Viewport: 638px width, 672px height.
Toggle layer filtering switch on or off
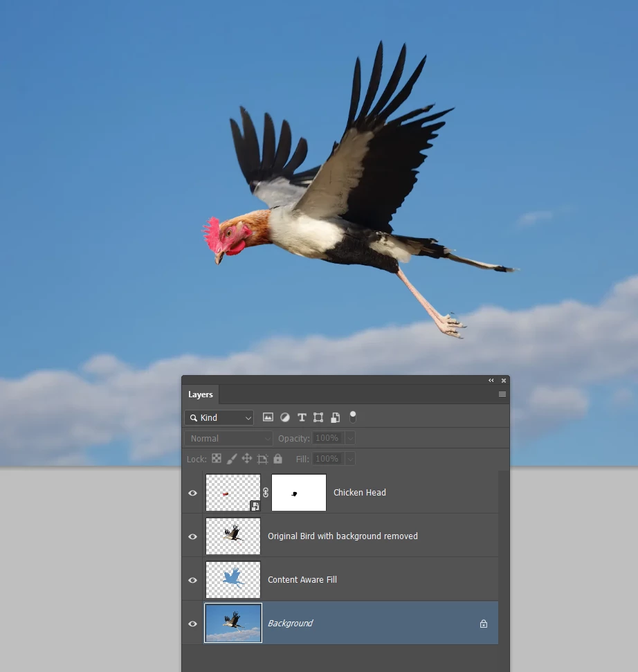[353, 417]
